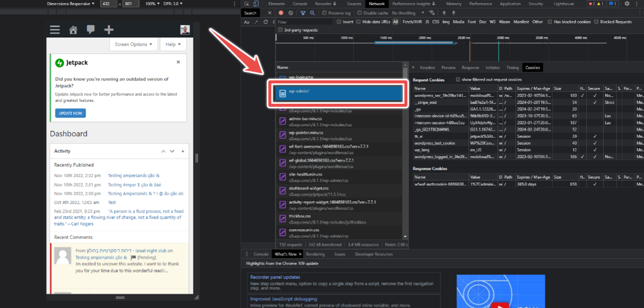Image resolution: width=644 pixels, height=308 pixels.
Task: Check 3rd-party requests
Action: click(280, 30)
